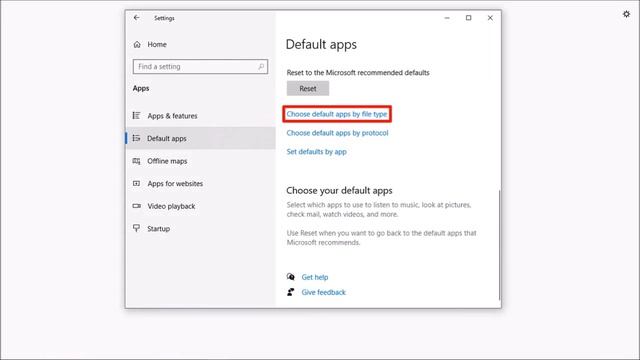Click the 'Settings' title text
This screenshot has height=360, width=640.
coord(164,18)
